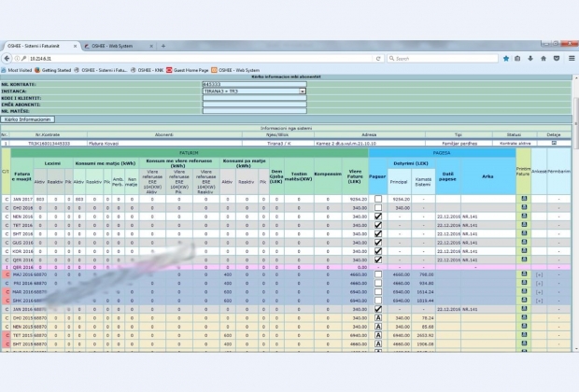The height and width of the screenshot is (392, 579).
Task: Toggle Paguar checkbox for JAN 2017 row
Action: tap(378, 199)
